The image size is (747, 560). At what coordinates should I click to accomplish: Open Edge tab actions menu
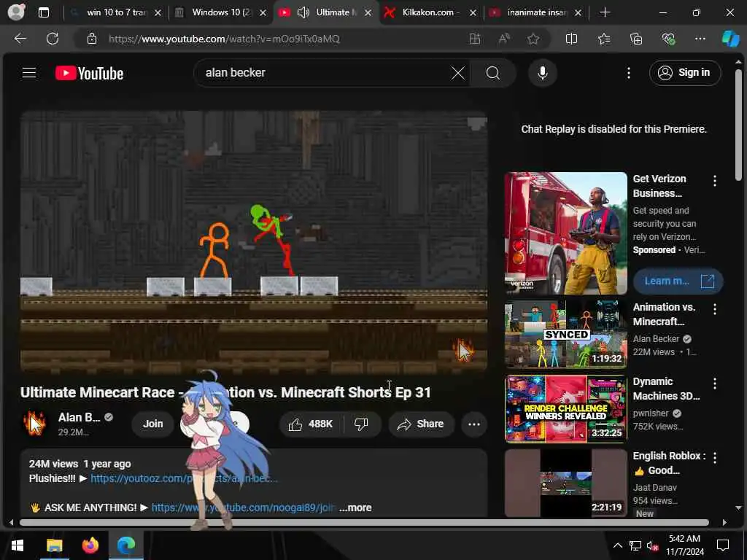pos(43,12)
